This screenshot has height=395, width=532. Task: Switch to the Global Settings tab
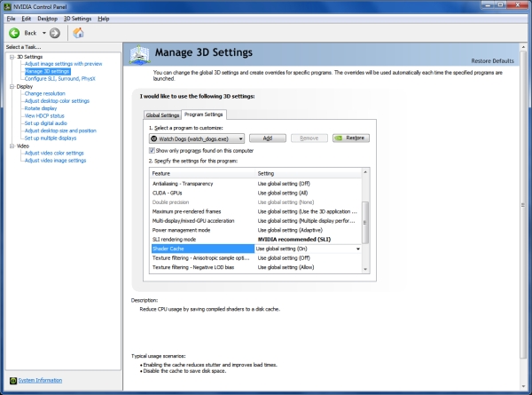click(x=162, y=115)
